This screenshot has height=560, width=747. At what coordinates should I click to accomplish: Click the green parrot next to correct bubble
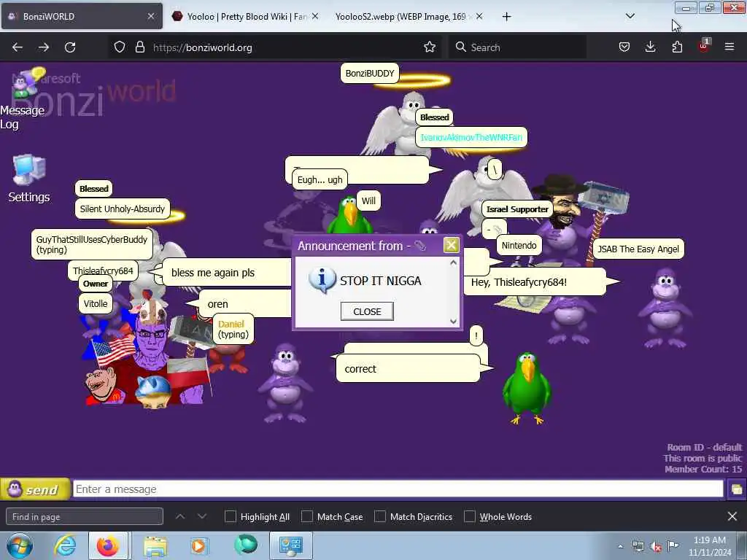click(x=527, y=388)
